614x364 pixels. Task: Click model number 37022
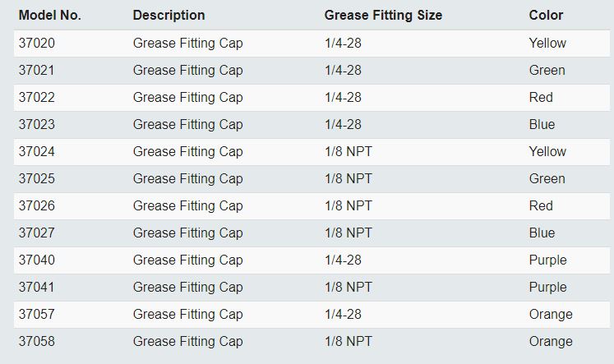pos(36,97)
